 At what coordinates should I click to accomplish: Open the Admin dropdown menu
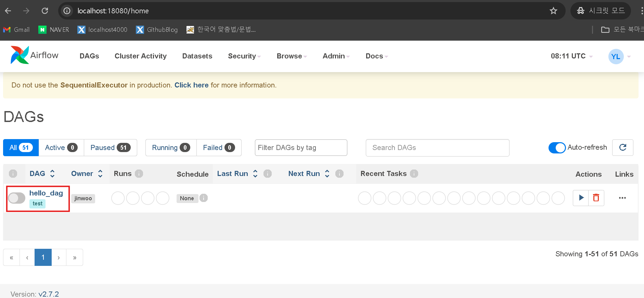point(336,56)
